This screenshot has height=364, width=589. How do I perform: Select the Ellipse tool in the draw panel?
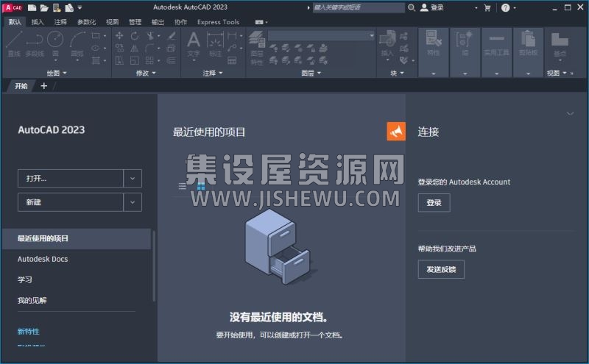(96, 48)
